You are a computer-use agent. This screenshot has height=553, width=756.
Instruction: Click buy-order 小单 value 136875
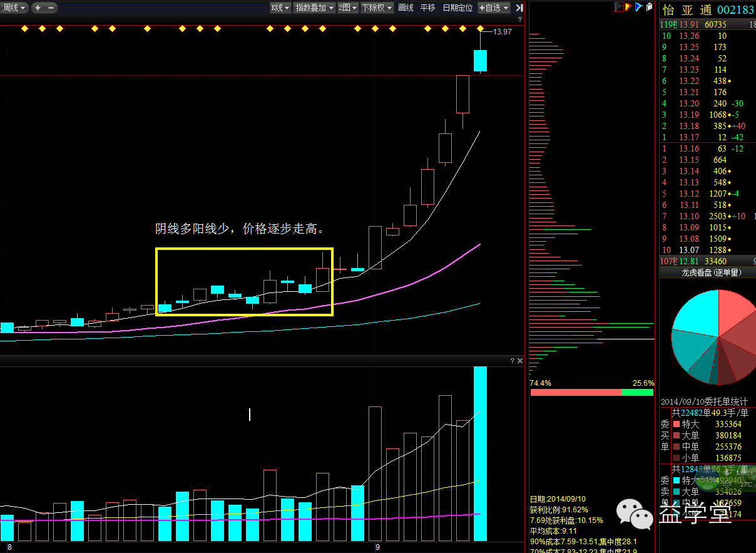728,458
